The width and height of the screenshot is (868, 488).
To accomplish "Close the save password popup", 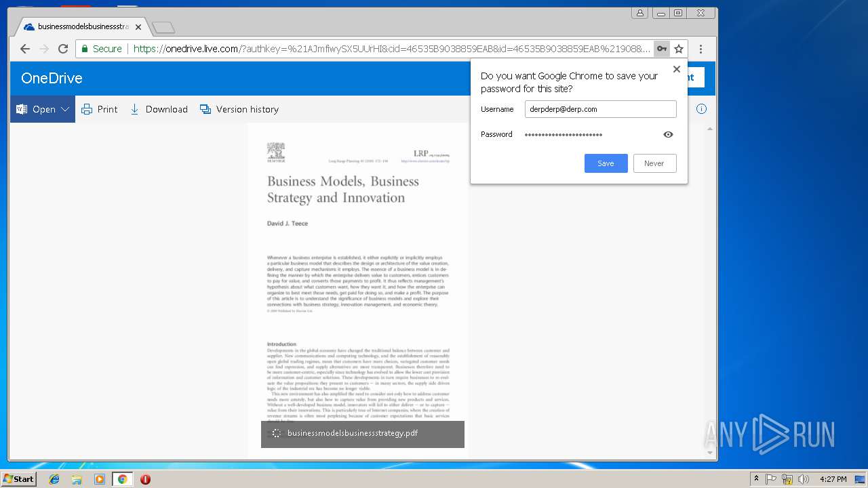I will tap(676, 69).
